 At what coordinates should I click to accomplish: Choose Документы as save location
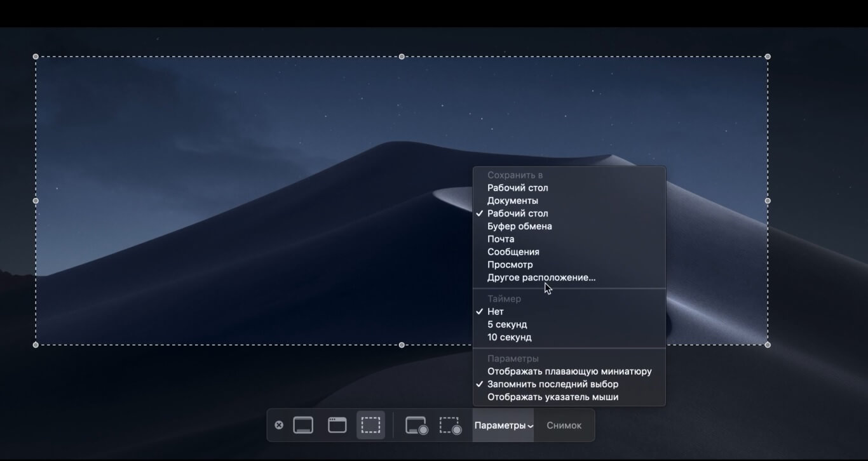coord(512,201)
